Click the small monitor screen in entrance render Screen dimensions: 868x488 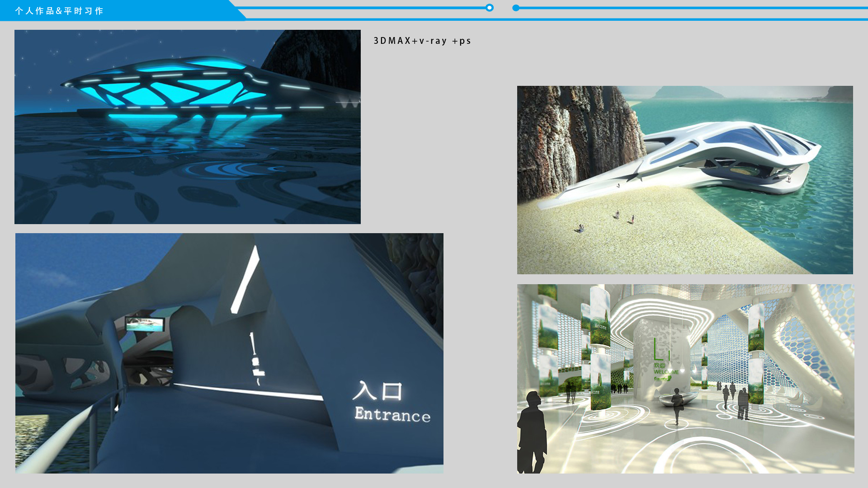[x=145, y=324]
